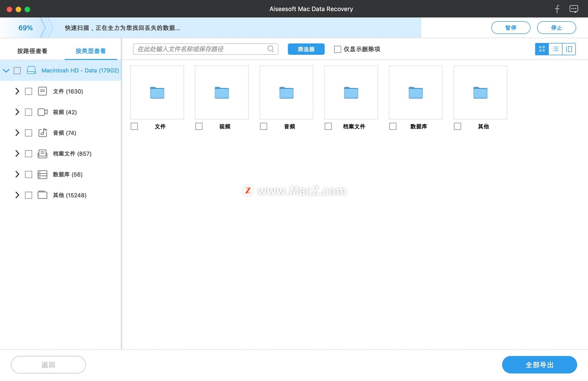
Task: Open the feedback chat bubble icon
Action: [x=574, y=9]
